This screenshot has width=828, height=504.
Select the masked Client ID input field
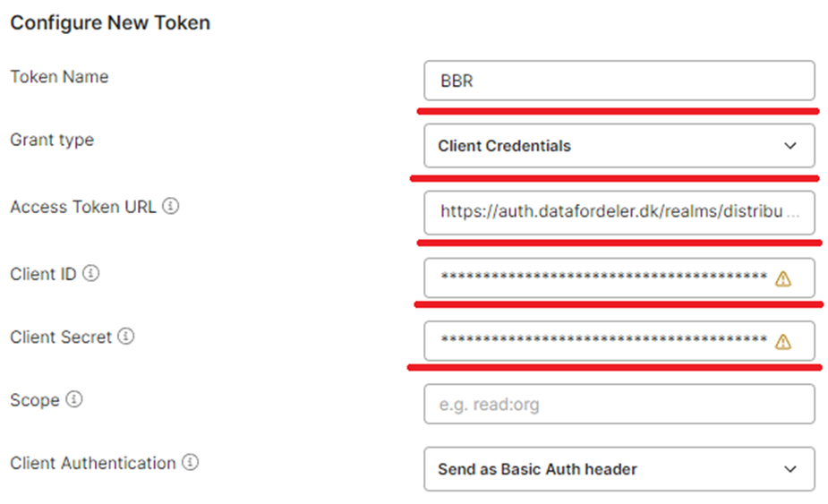pos(619,278)
